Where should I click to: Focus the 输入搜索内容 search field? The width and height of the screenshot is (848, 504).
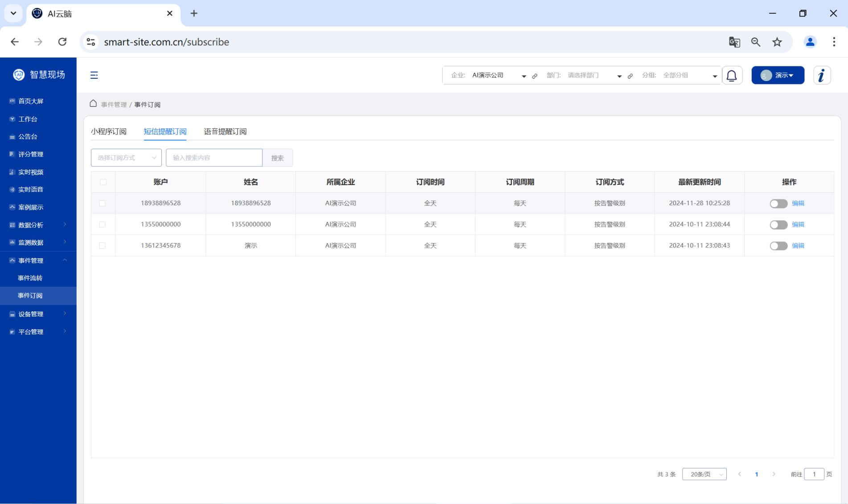(214, 158)
